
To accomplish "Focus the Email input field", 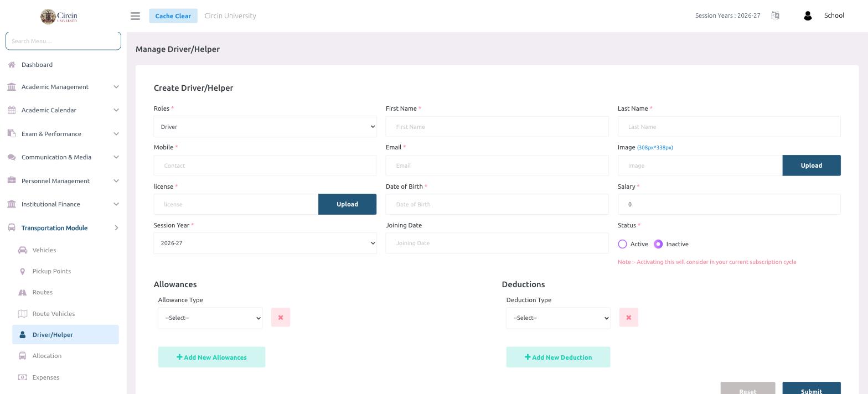I will [x=497, y=165].
